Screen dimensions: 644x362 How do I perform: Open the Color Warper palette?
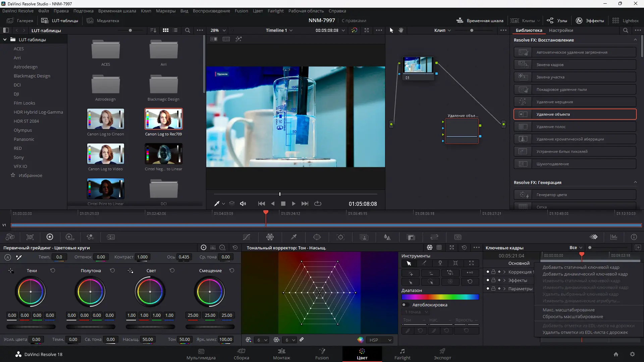coord(270,237)
